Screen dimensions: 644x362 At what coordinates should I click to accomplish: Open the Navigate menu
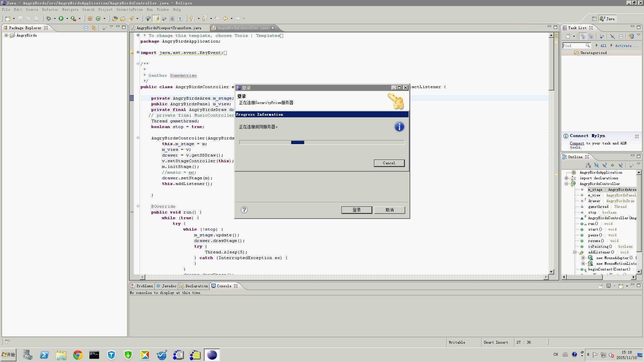70,9
